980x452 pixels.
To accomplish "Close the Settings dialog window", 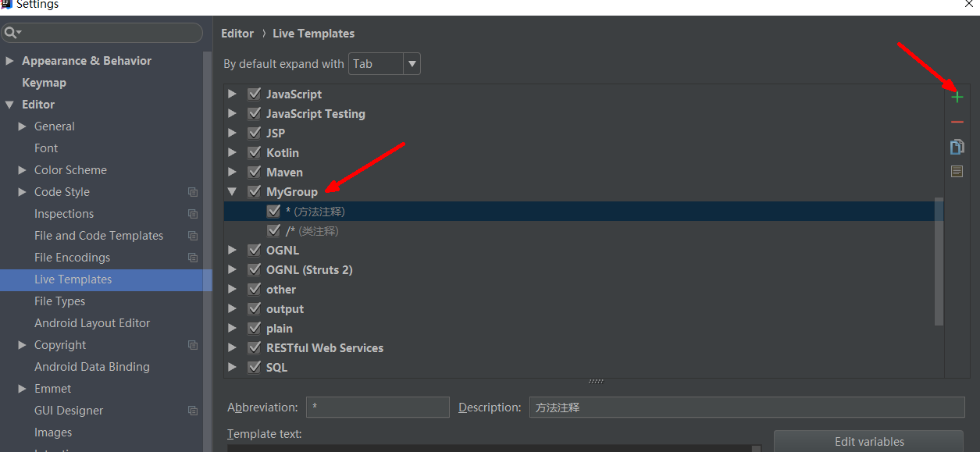I will (969, 4).
